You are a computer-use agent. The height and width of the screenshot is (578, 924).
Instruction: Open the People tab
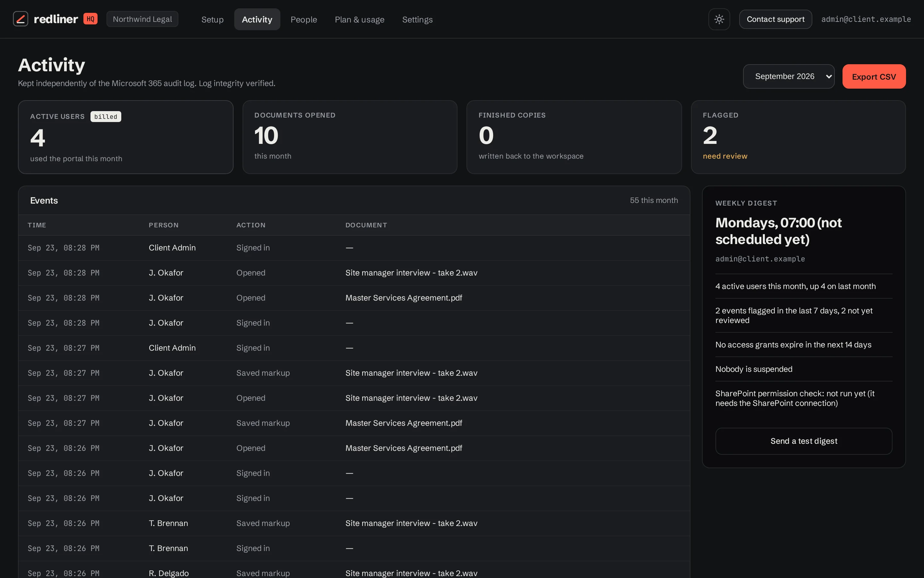pos(304,20)
